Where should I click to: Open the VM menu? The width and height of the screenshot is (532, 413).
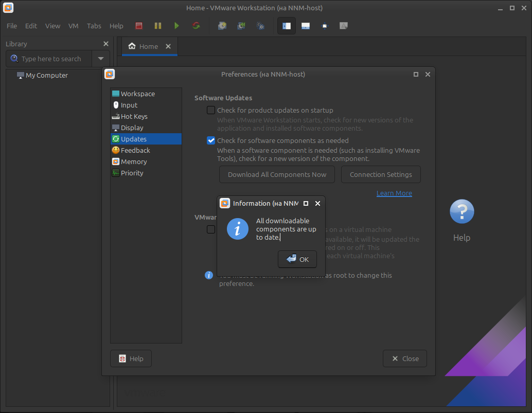pos(74,26)
